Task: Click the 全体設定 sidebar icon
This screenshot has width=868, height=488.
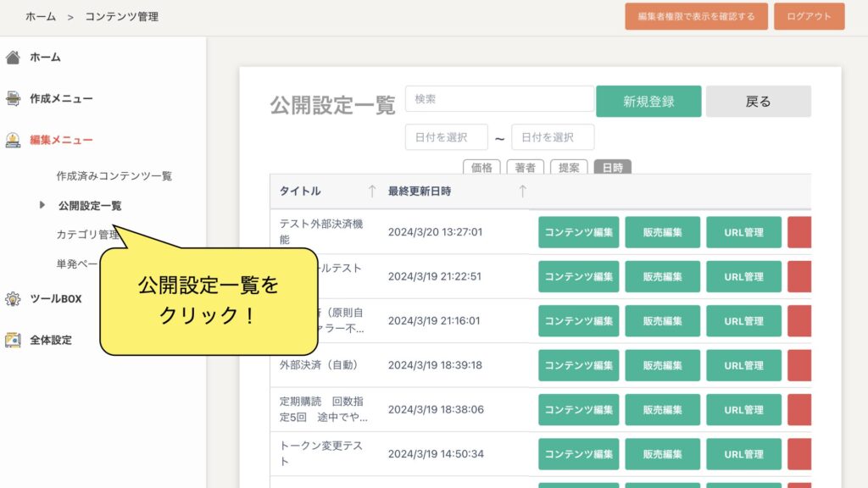Action: pyautogui.click(x=13, y=341)
